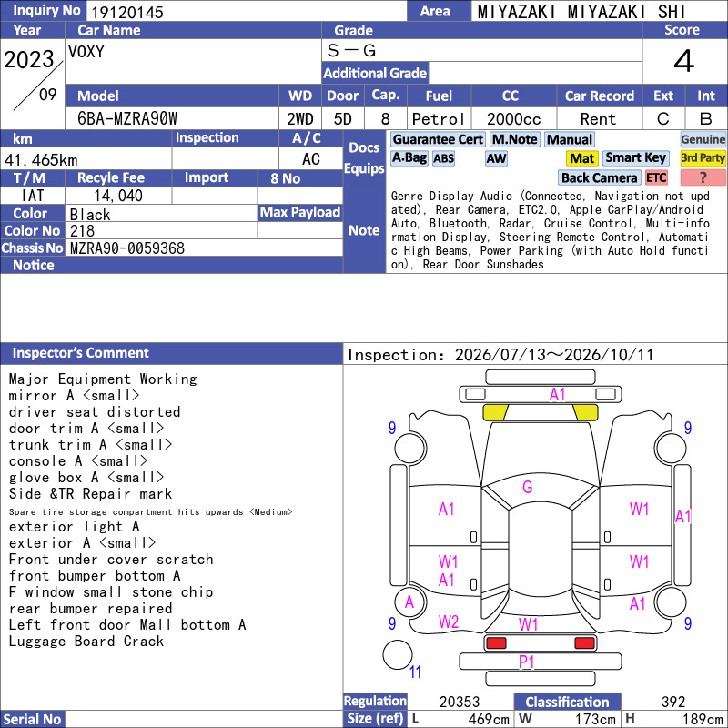Click the M.Note document badge
Screen dimensions: 728x728
(515, 139)
